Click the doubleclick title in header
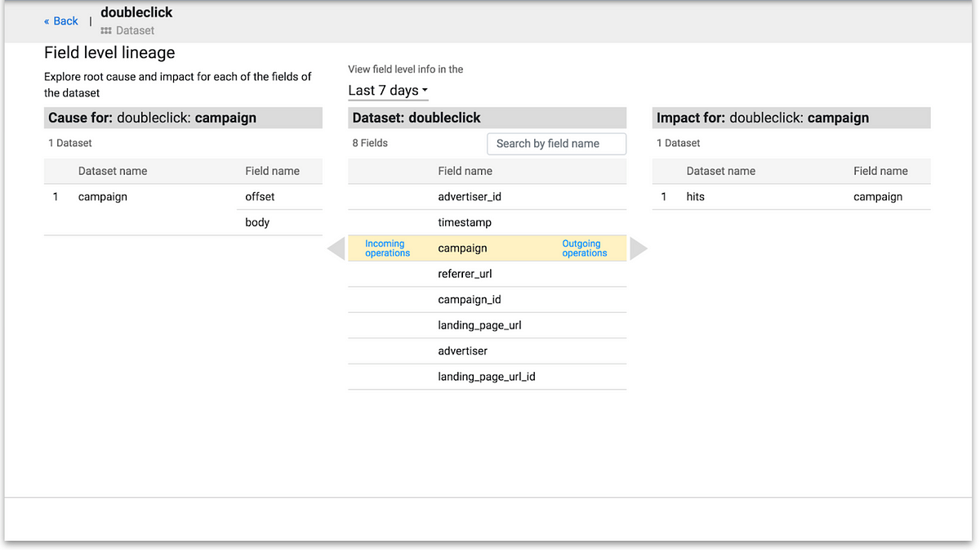 coord(136,13)
